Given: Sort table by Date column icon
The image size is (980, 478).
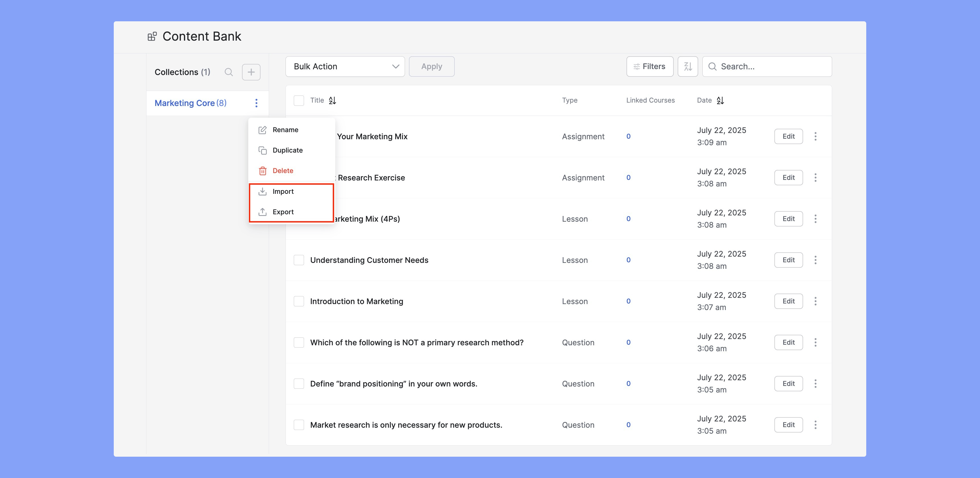Looking at the screenshot, I should pyautogui.click(x=720, y=100).
